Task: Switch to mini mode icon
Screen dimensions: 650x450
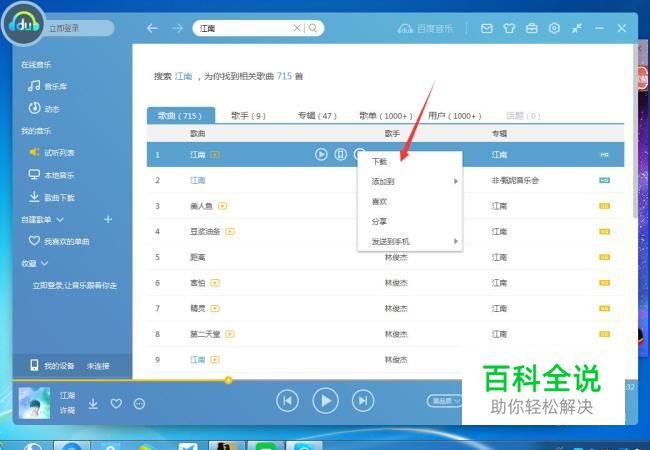Action: pyautogui.click(x=577, y=28)
